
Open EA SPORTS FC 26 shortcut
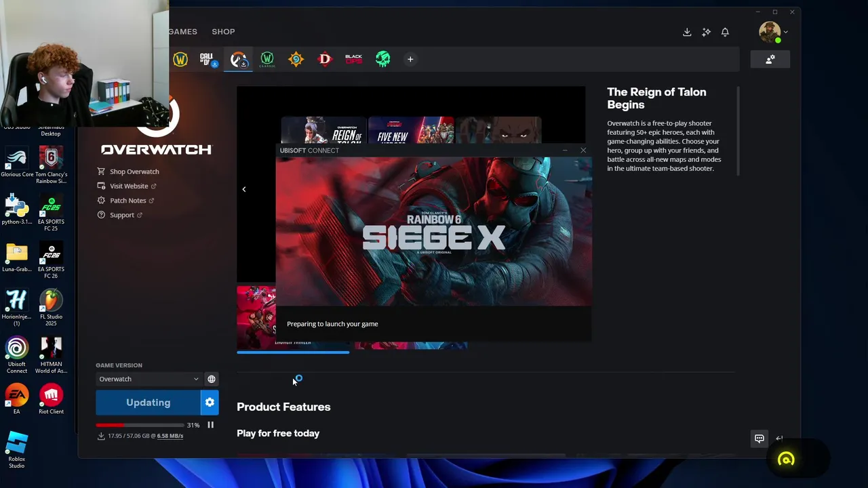tap(51, 260)
